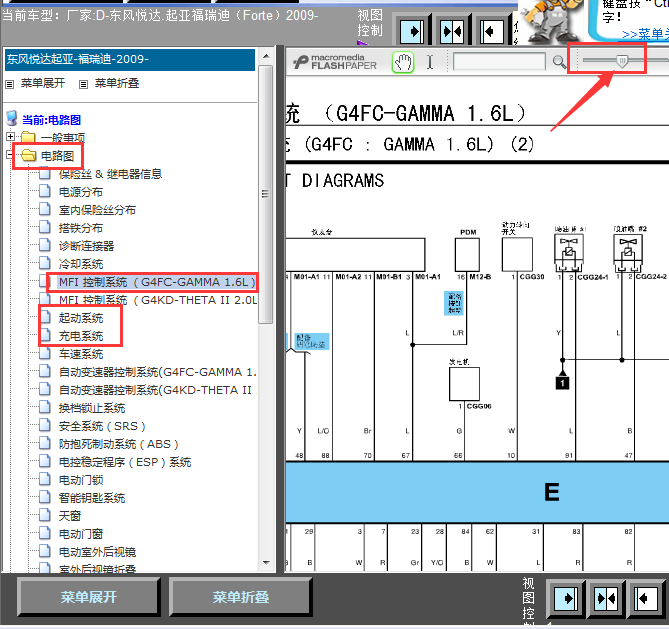The width and height of the screenshot is (669, 629).
Task: Click the top view control left-arrow button
Action: (x=492, y=31)
